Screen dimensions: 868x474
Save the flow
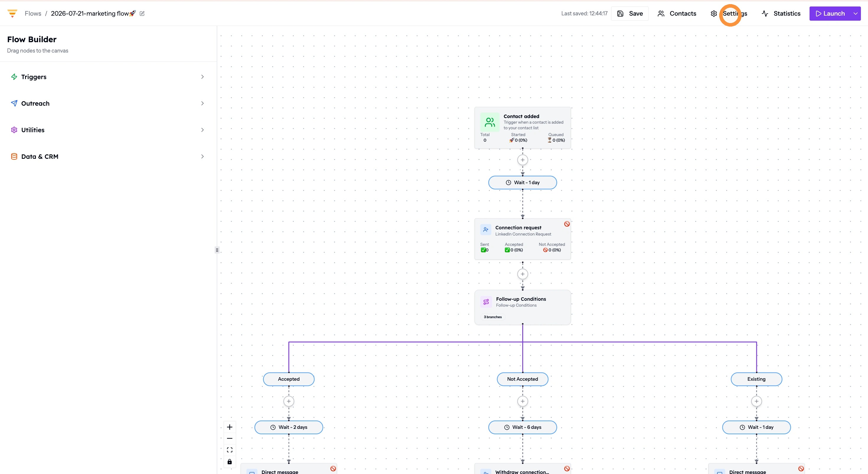[629, 14]
